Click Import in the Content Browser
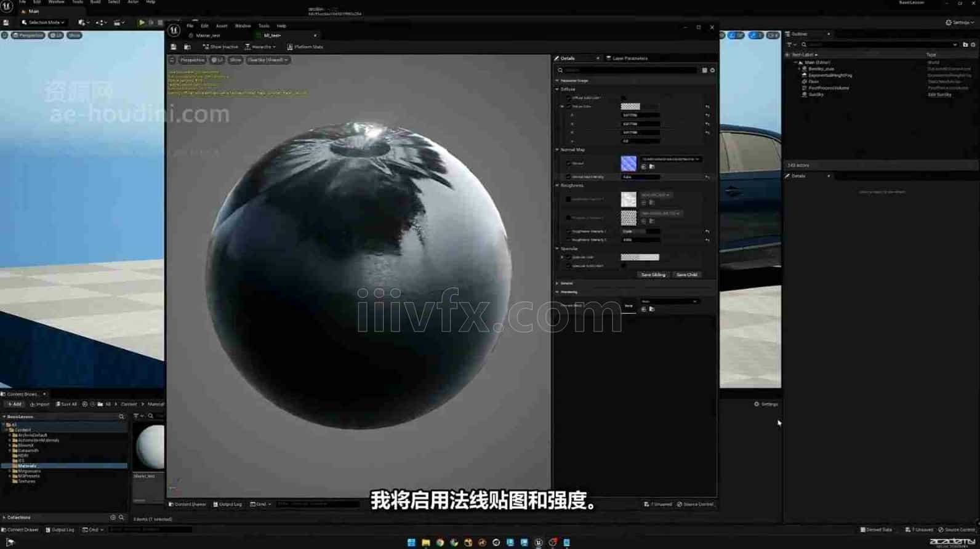The image size is (980, 549). 40,404
